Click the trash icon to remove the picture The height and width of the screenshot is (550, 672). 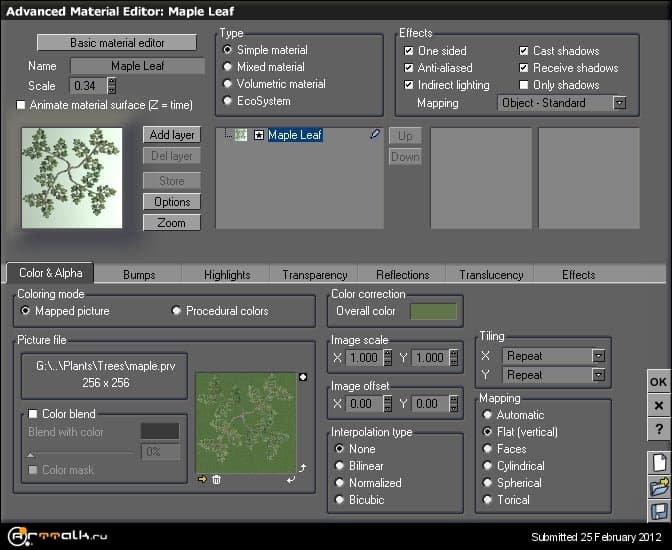pyautogui.click(x=216, y=479)
